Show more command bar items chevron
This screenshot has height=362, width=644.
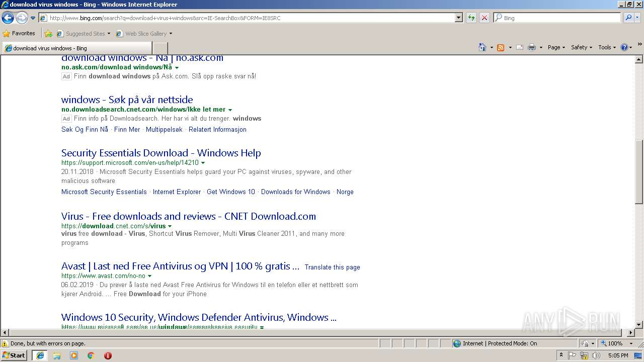click(x=640, y=45)
